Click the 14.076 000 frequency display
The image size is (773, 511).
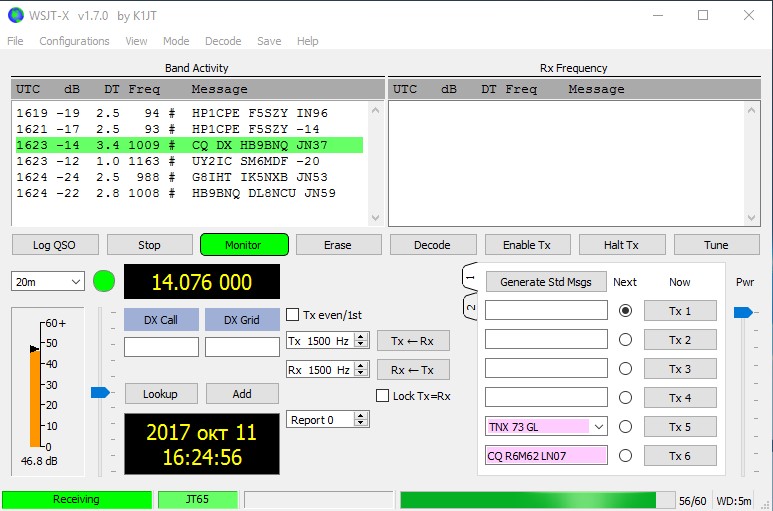point(202,282)
